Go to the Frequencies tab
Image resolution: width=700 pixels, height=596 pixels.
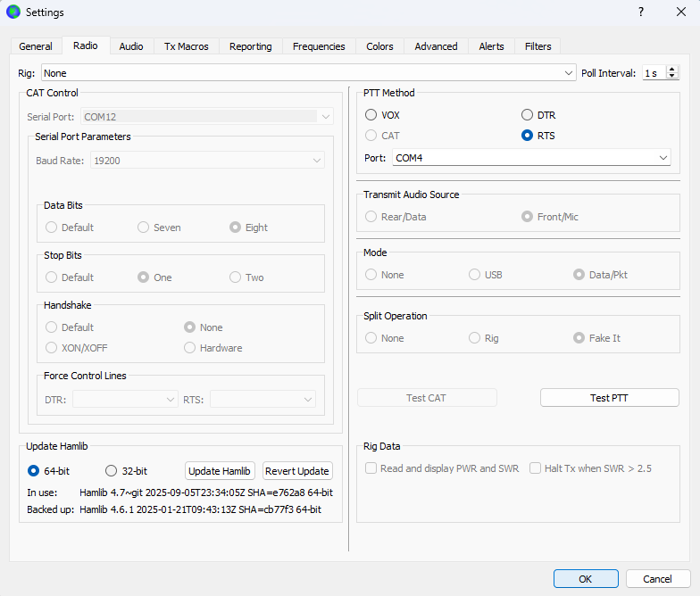(x=318, y=46)
